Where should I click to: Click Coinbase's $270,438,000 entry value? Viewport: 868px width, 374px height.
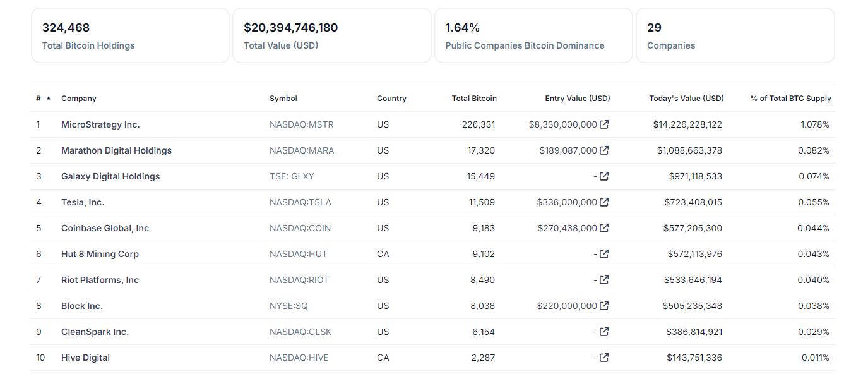coord(568,228)
